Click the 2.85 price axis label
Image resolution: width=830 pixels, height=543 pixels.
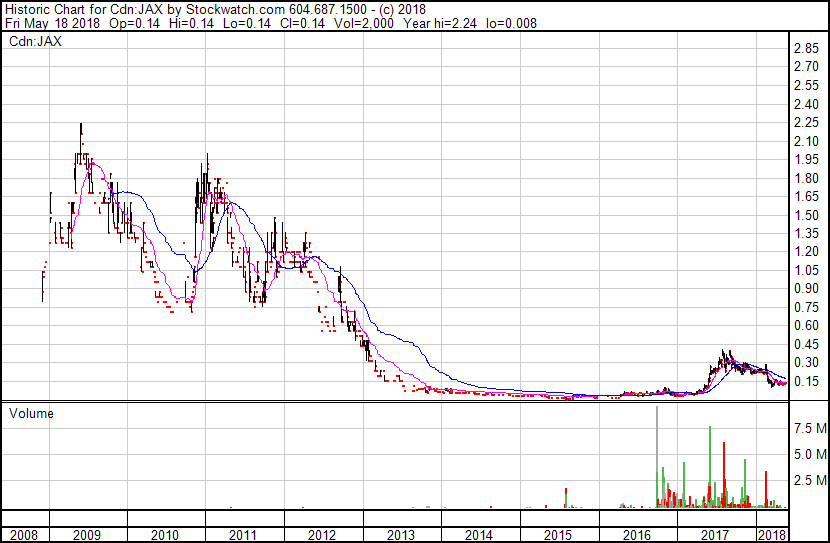806,48
